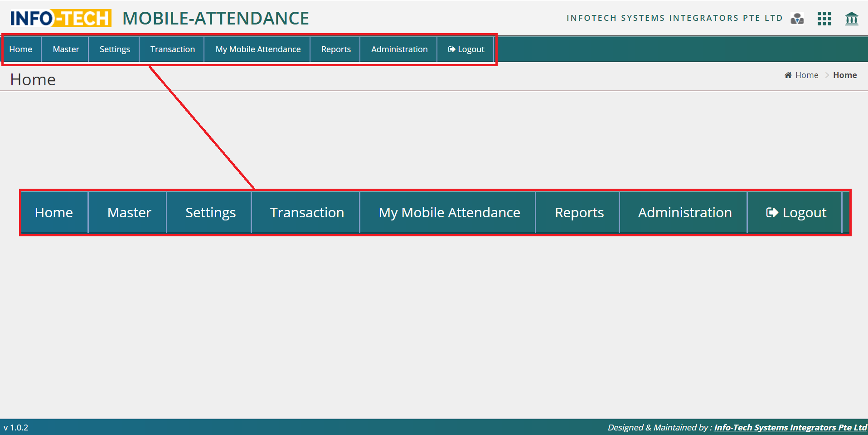Image resolution: width=868 pixels, height=435 pixels.
Task: Open Administration menu in top navigation bar
Action: (x=399, y=49)
